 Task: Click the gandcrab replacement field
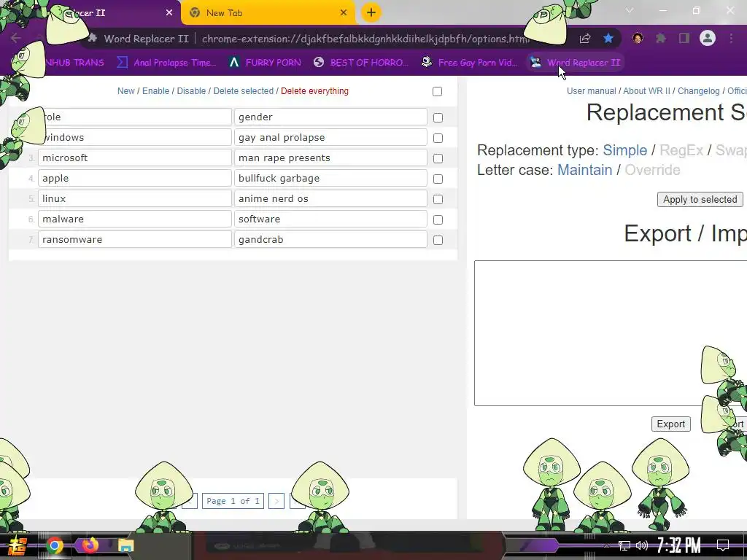tap(330, 239)
